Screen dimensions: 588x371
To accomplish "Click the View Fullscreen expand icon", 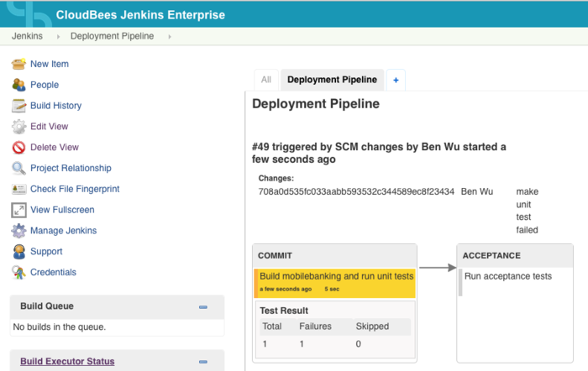I will click(18, 210).
